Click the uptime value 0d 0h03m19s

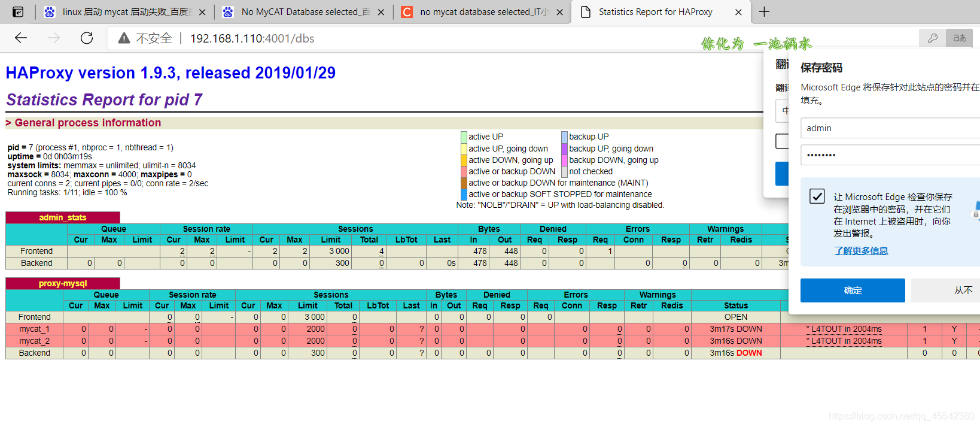[68, 156]
